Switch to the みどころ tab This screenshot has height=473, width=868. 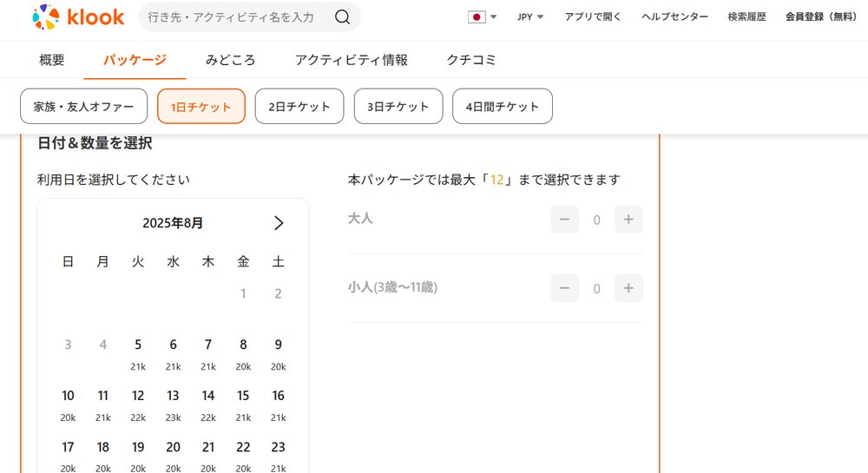point(230,60)
